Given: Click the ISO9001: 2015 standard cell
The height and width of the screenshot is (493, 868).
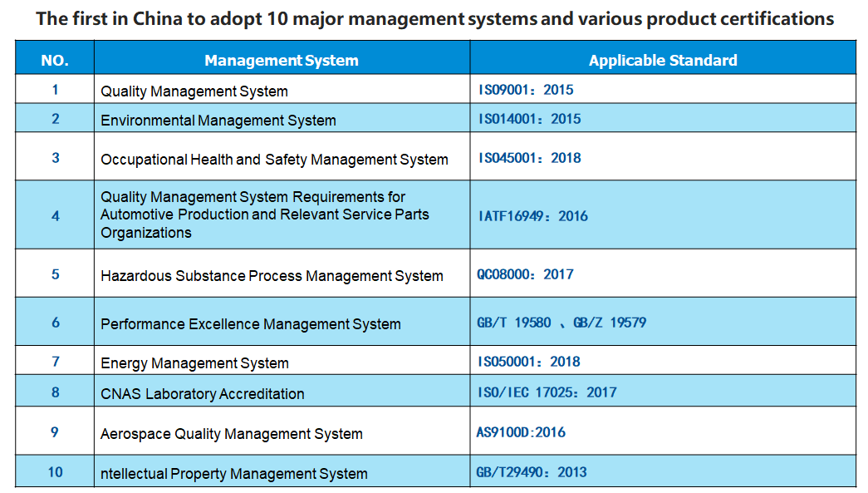Looking at the screenshot, I should tap(663, 89).
